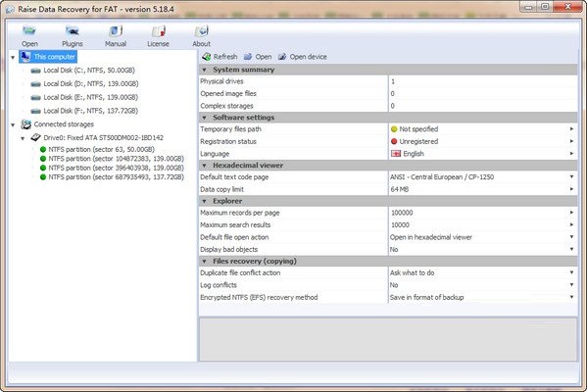587x392 pixels.
Task: Collapse the Drive0 tree node
Action: [23, 138]
